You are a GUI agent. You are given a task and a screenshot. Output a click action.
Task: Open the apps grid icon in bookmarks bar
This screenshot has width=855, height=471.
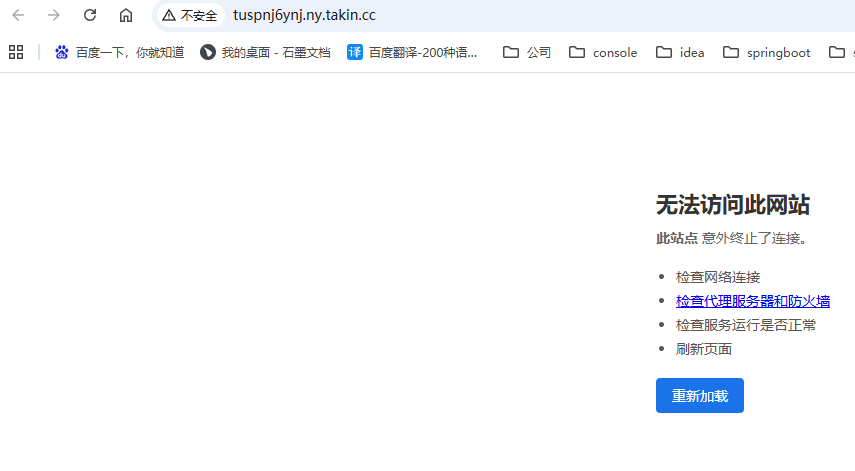(16, 52)
